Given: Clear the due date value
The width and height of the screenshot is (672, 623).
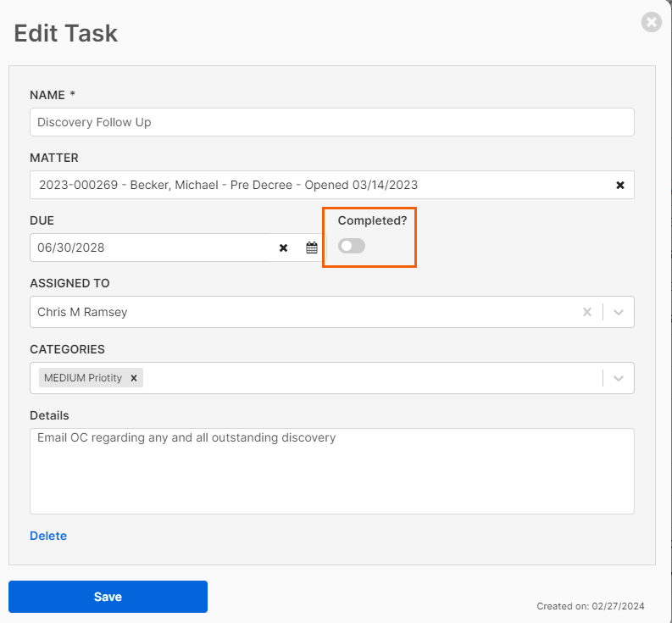Looking at the screenshot, I should [x=283, y=248].
